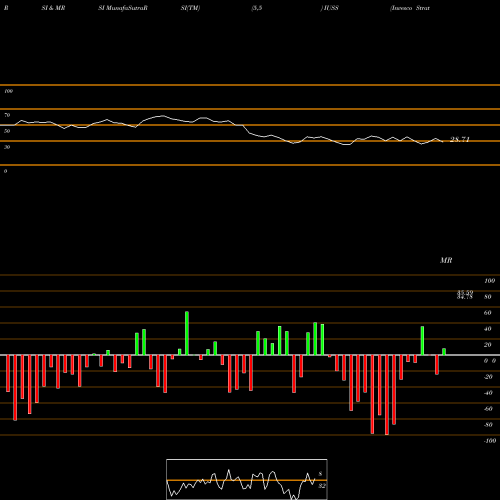Click the value 32 in the mini chart
This screenshot has width=500, height=500.
322,486
